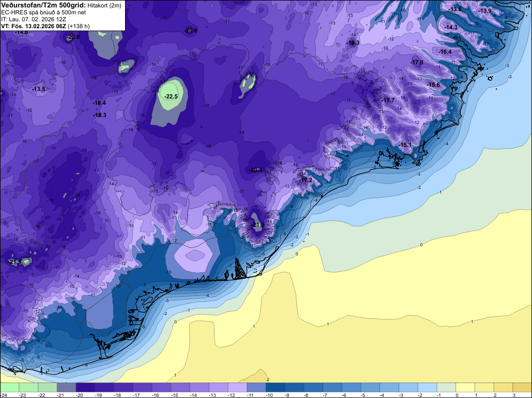Click the light blue legend swatch labeled -2
Viewport: 532px width, 398px height.
428,387
